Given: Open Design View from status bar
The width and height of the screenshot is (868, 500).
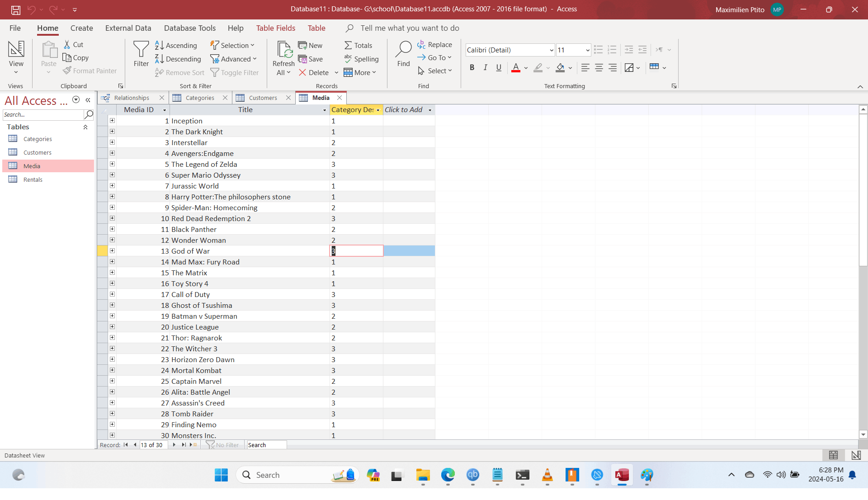Looking at the screenshot, I should pyautogui.click(x=856, y=455).
